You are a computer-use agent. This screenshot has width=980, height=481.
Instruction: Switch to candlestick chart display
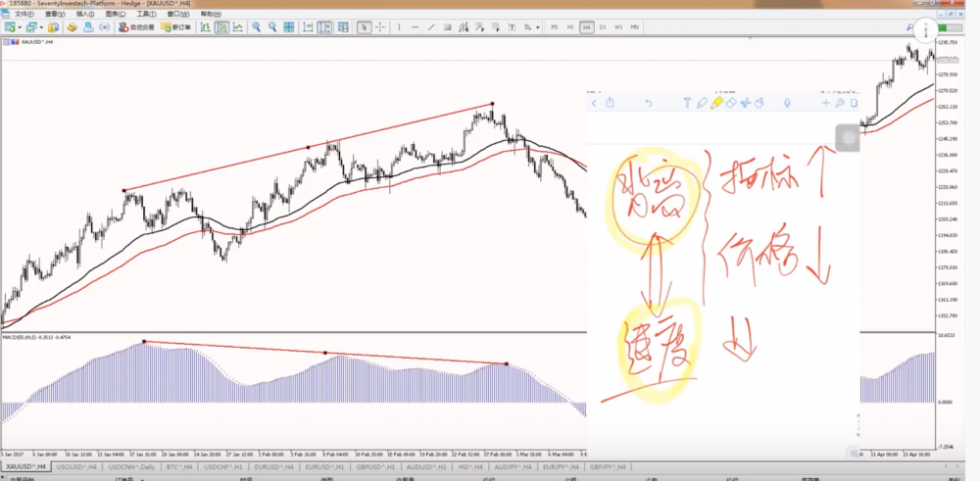tap(221, 27)
